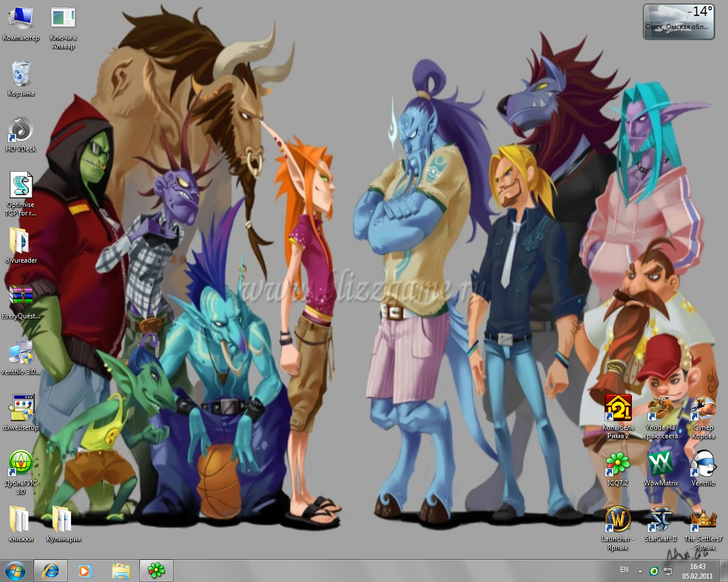Launch HD VDeck shortcut

[x=21, y=135]
